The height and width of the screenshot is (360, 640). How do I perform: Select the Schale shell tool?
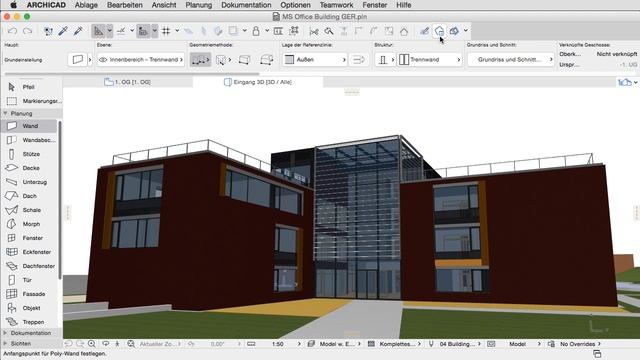click(29, 210)
